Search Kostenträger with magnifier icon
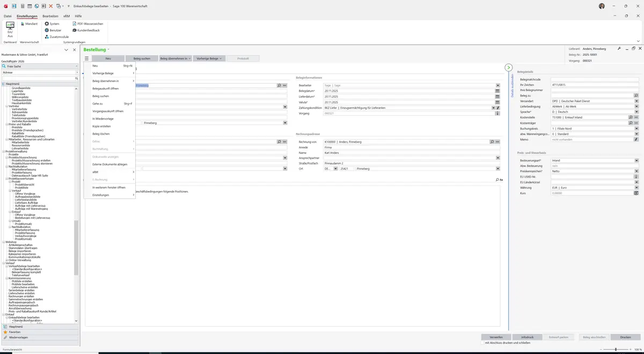The image size is (644, 354). (631, 123)
